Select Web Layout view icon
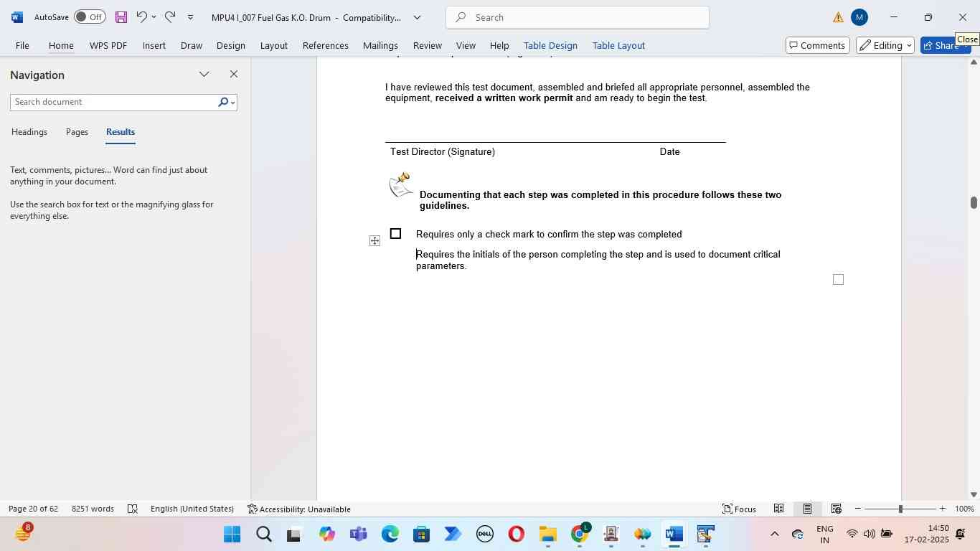The height and width of the screenshot is (551, 980). [x=836, y=509]
